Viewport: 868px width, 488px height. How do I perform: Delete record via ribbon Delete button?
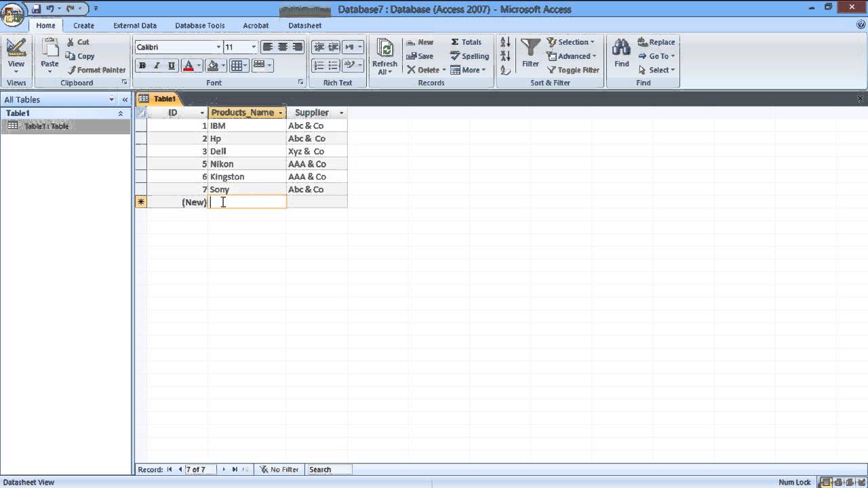tap(425, 70)
